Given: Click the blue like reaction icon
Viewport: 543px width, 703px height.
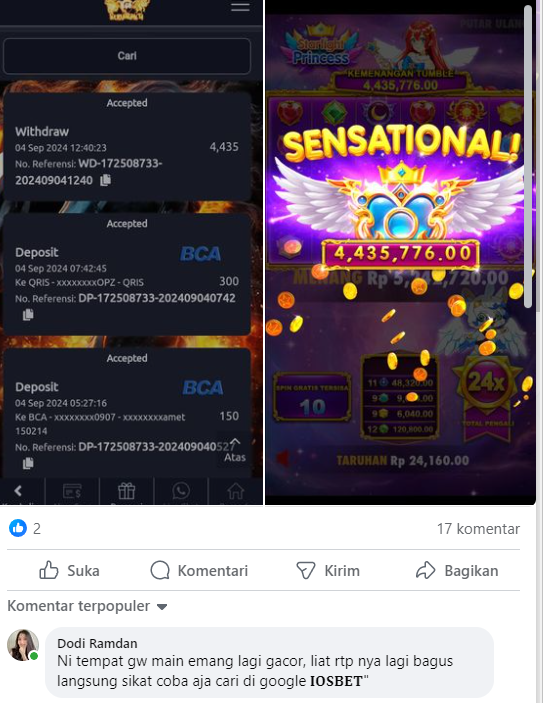Looking at the screenshot, I should 18,528.
